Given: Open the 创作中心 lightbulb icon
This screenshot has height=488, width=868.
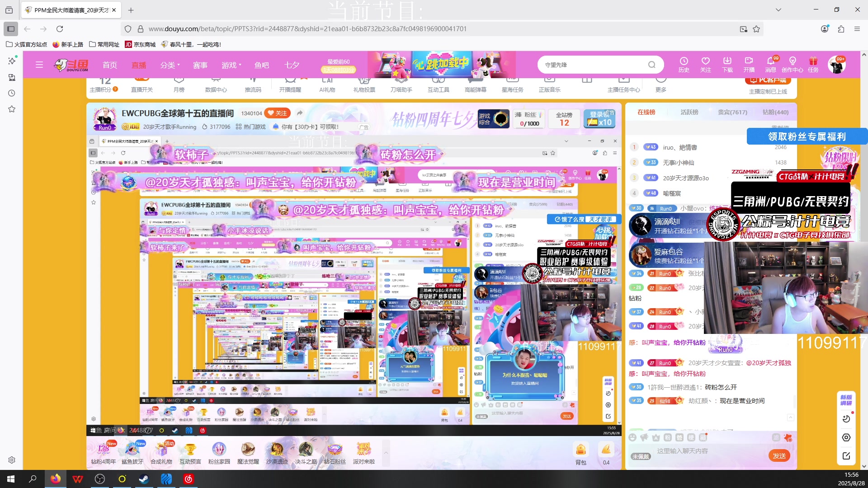Looking at the screenshot, I should click(793, 65).
